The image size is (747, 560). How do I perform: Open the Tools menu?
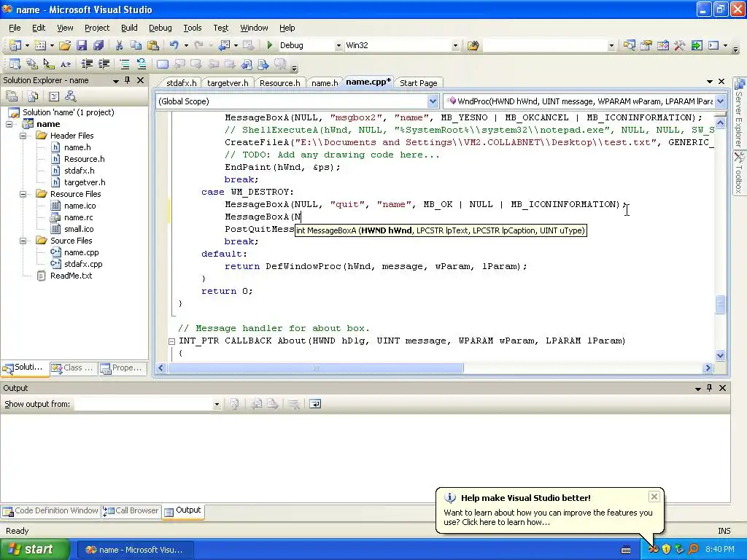tap(193, 28)
